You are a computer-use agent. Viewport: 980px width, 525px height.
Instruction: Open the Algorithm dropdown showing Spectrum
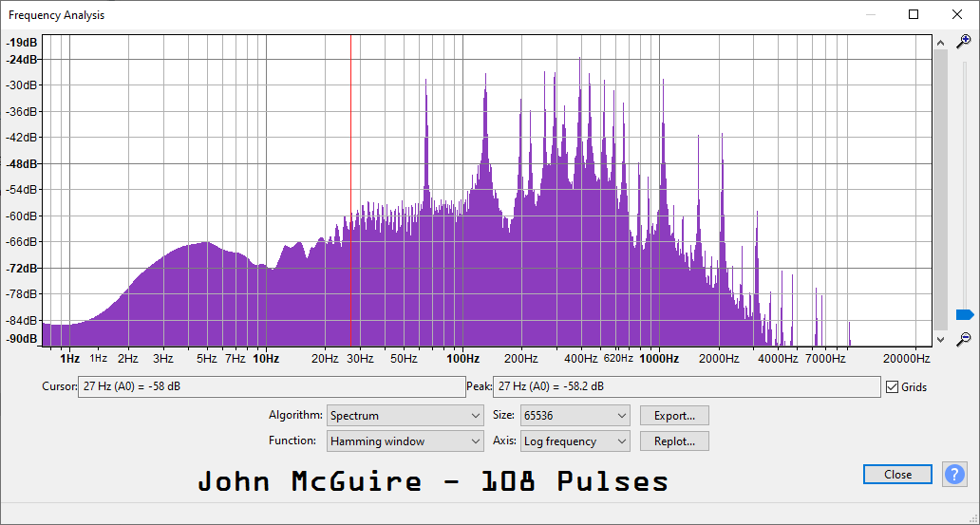405,416
